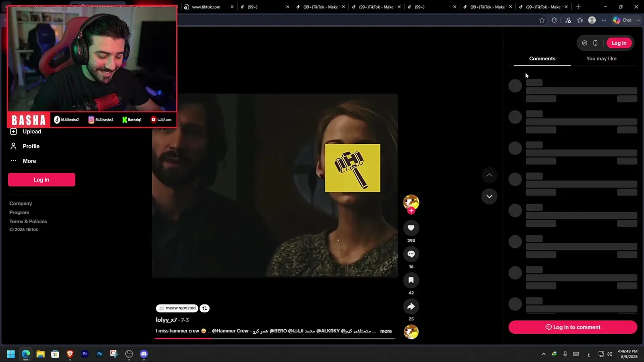The image size is (644, 362).
Task: Click the meow reposted label
Action: pyautogui.click(x=177, y=308)
